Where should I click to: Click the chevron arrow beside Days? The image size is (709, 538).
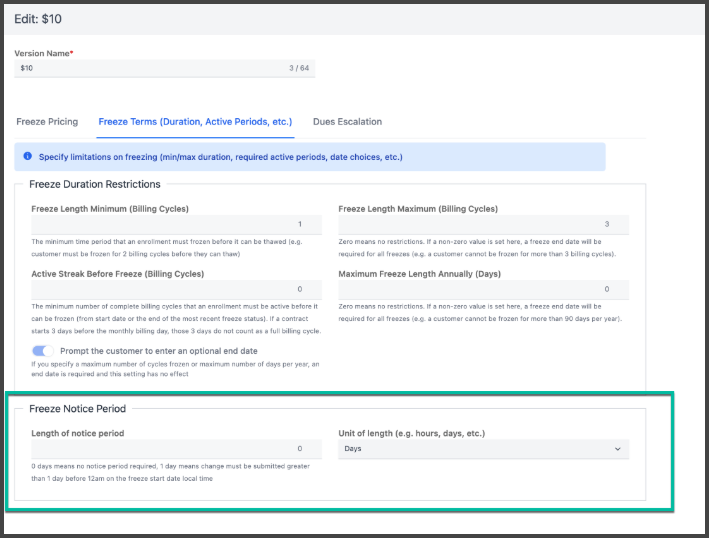(x=617, y=450)
